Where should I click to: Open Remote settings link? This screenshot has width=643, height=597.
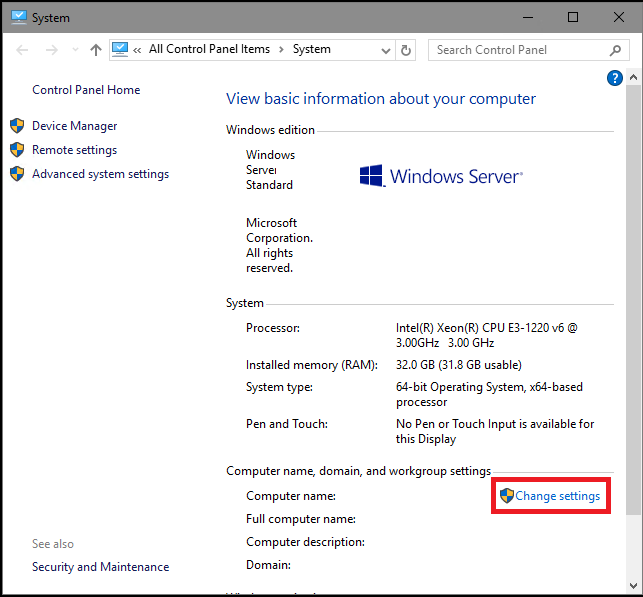(75, 150)
